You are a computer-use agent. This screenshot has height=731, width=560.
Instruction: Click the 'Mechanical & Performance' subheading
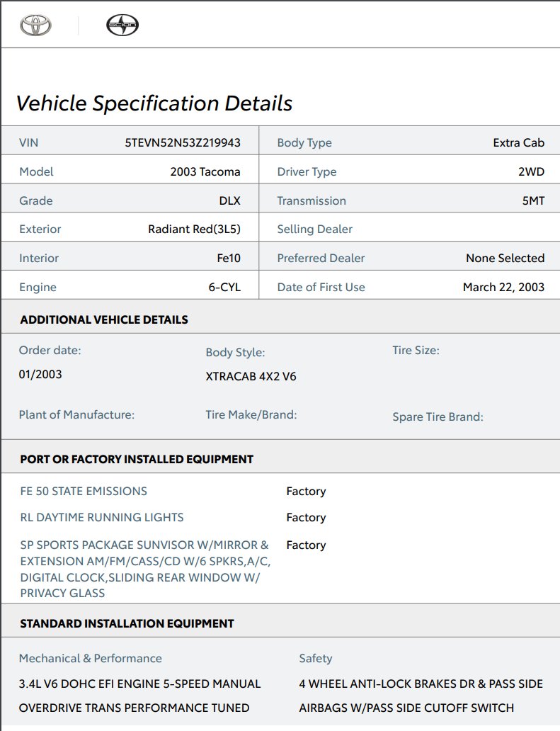pyautogui.click(x=91, y=658)
